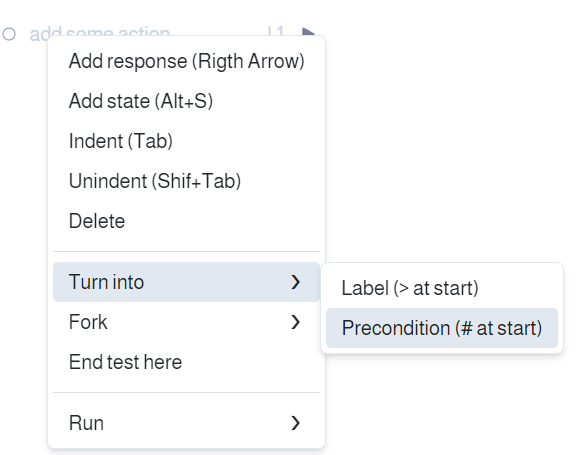Click the separator line below Delete
This screenshot has width=579, height=455.
(186, 252)
